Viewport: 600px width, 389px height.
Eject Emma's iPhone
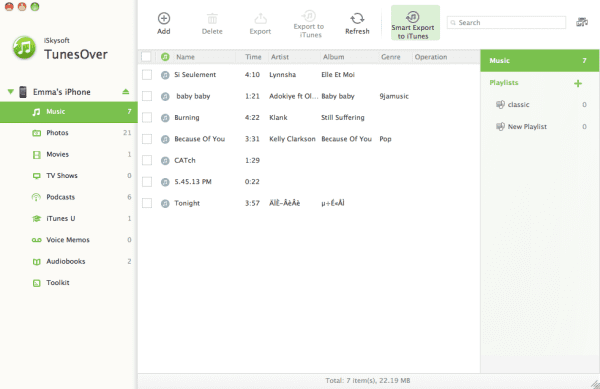126,91
